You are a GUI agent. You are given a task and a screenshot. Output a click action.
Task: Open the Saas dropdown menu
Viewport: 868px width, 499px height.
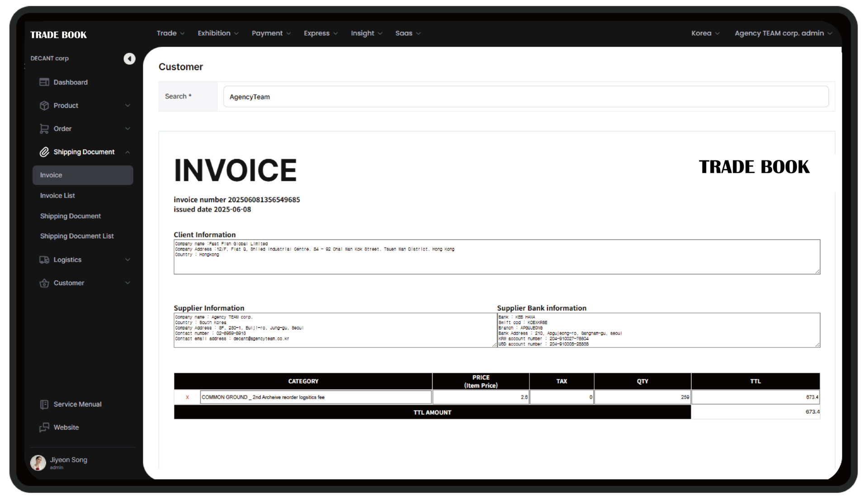click(x=408, y=33)
